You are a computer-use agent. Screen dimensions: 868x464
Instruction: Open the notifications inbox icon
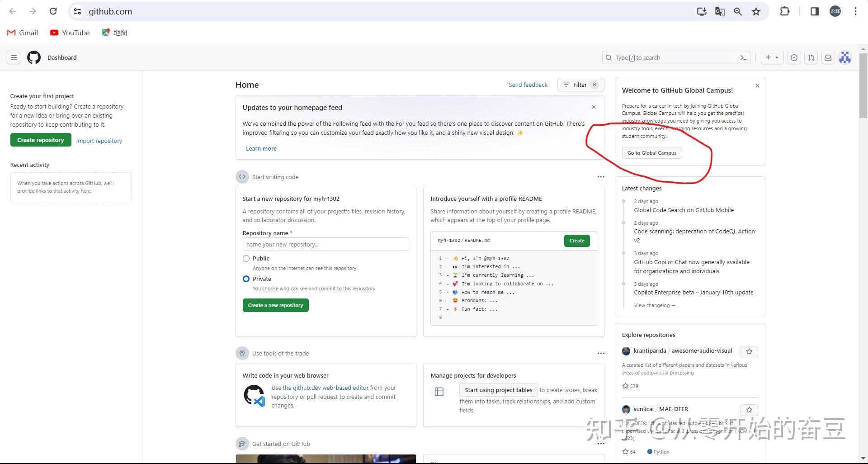click(828, 57)
